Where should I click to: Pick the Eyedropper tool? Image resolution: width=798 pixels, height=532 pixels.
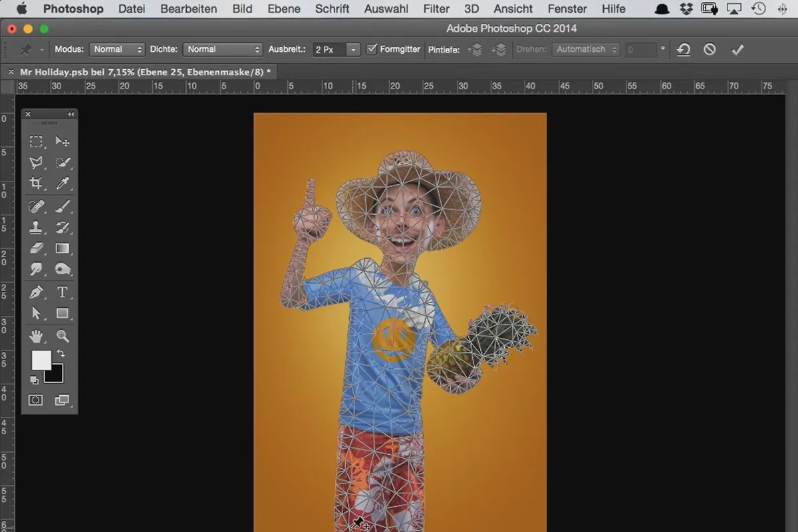(x=63, y=184)
